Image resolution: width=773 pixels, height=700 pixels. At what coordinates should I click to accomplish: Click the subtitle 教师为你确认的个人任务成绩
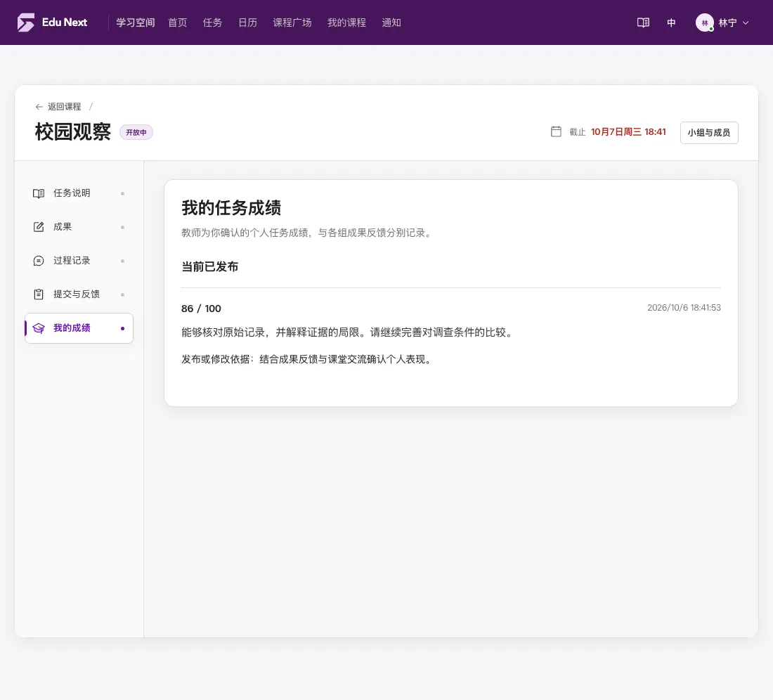[x=308, y=233]
